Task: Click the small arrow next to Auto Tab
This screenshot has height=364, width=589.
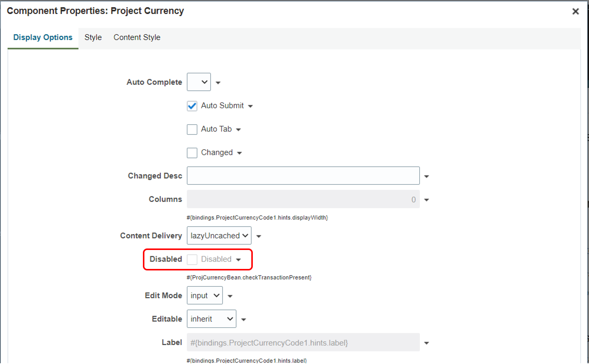Action: click(238, 130)
